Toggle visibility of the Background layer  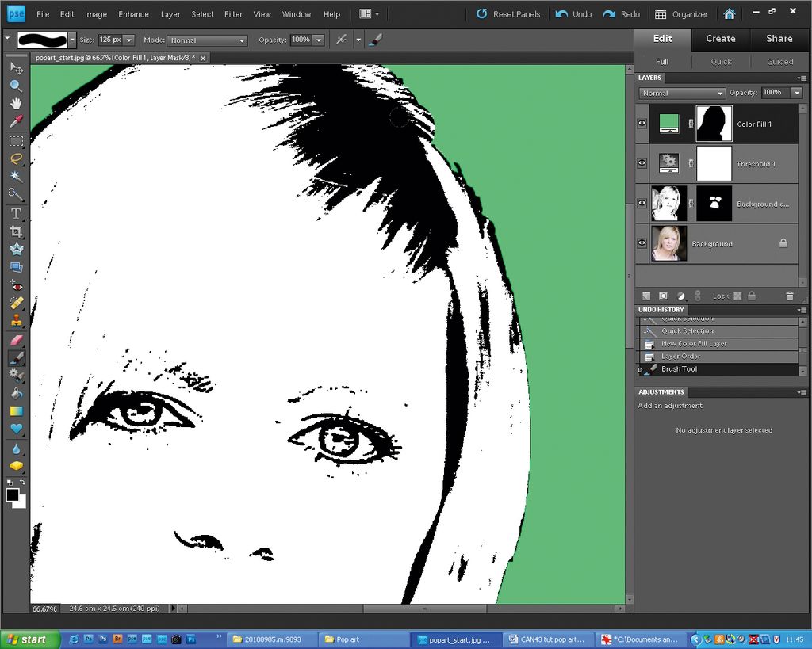pos(642,243)
